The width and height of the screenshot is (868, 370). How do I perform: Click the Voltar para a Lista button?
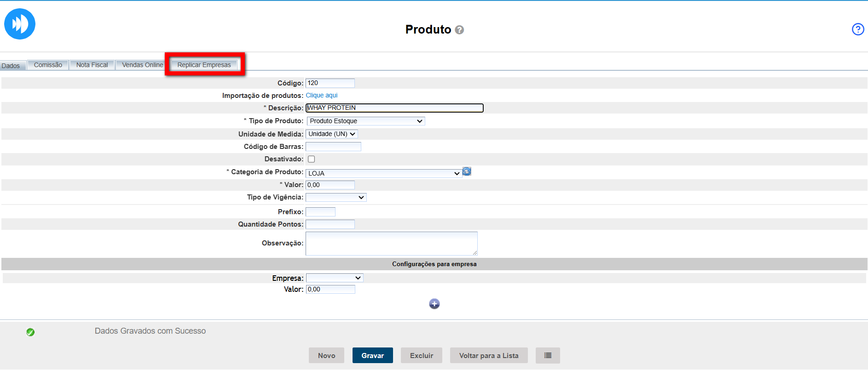point(488,355)
